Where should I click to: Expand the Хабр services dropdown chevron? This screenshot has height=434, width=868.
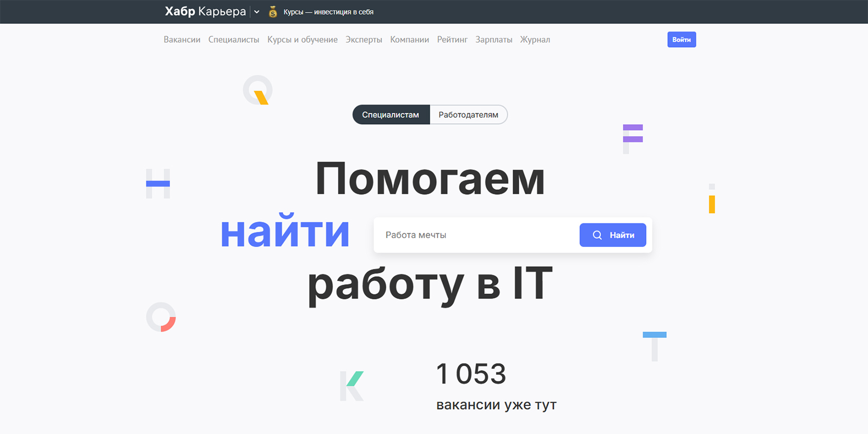coord(257,12)
